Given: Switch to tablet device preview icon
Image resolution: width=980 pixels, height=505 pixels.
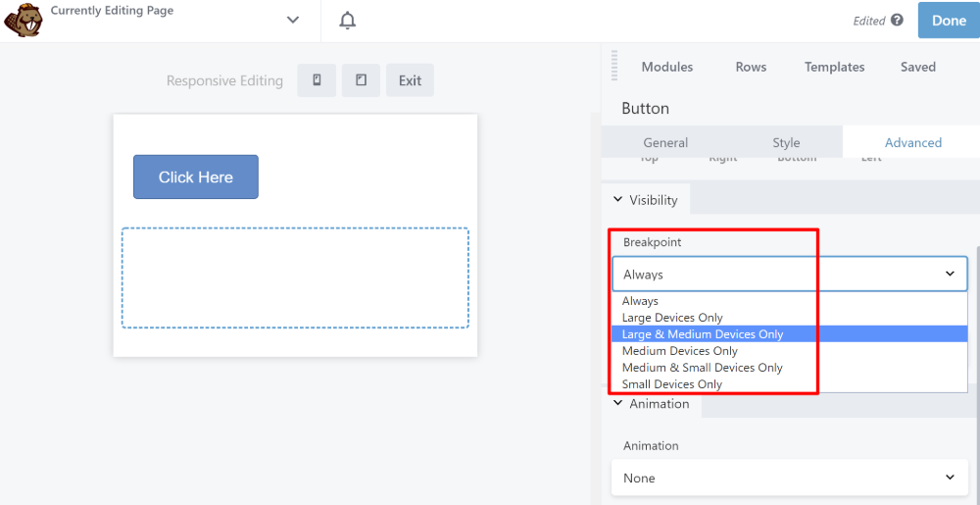Looking at the screenshot, I should [361, 80].
